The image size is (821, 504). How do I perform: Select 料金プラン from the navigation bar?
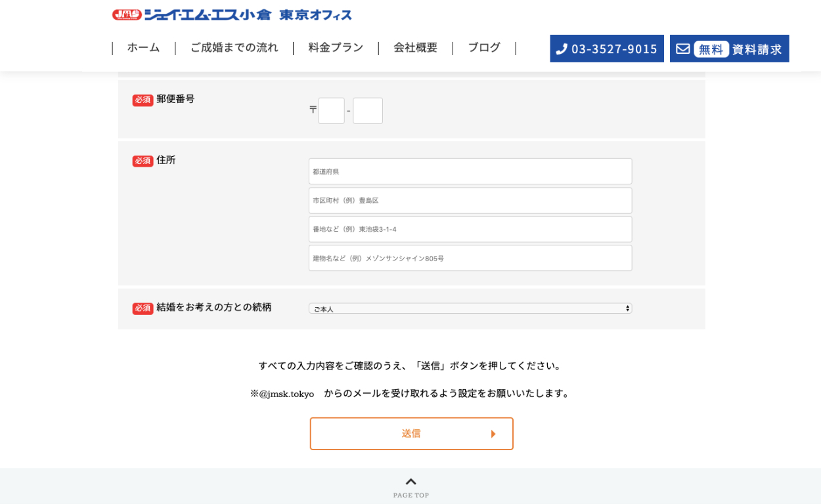[336, 48]
